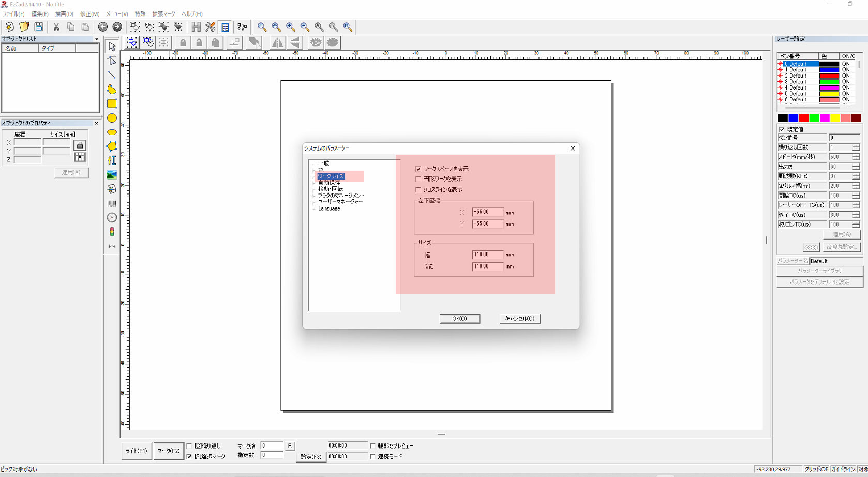Click the Save floppy disk icon
This screenshot has height=477, width=868.
[38, 27]
